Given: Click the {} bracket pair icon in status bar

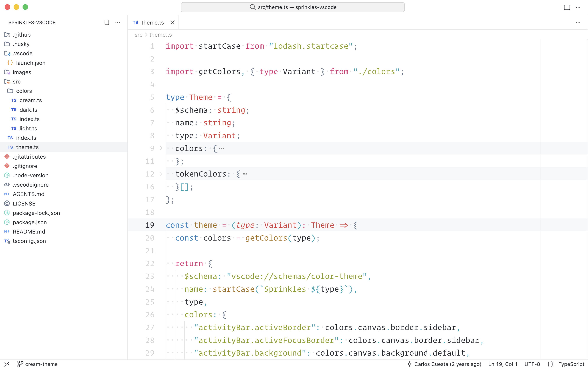Looking at the screenshot, I should (551, 364).
